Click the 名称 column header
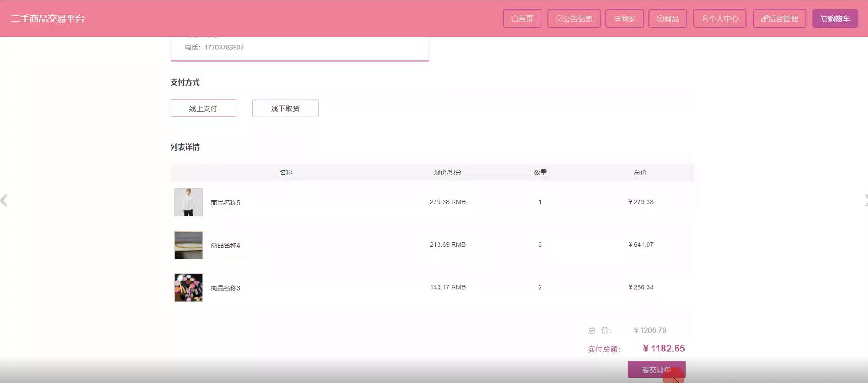 (286, 173)
